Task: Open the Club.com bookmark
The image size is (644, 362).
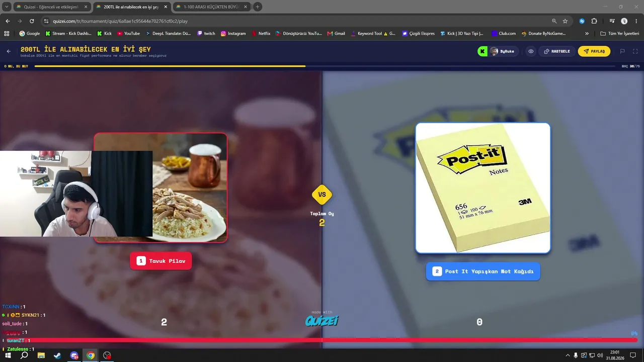Action: tap(504, 34)
